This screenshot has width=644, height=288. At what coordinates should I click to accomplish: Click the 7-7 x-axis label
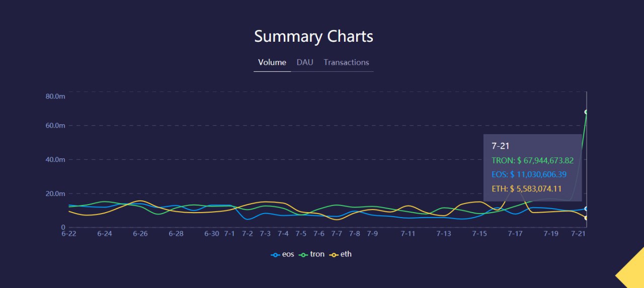click(x=337, y=234)
